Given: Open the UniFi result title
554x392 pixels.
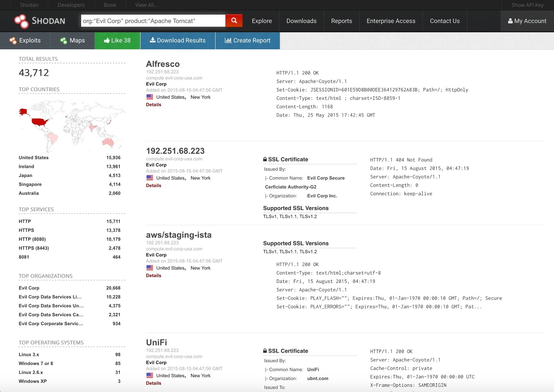Looking at the screenshot, I should [157, 342].
